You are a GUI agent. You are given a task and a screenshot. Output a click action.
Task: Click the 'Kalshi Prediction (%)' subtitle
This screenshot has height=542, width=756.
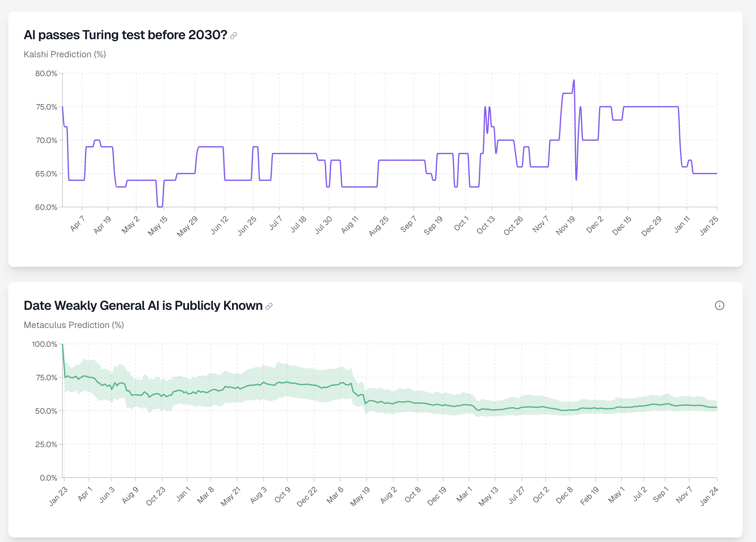tap(65, 54)
